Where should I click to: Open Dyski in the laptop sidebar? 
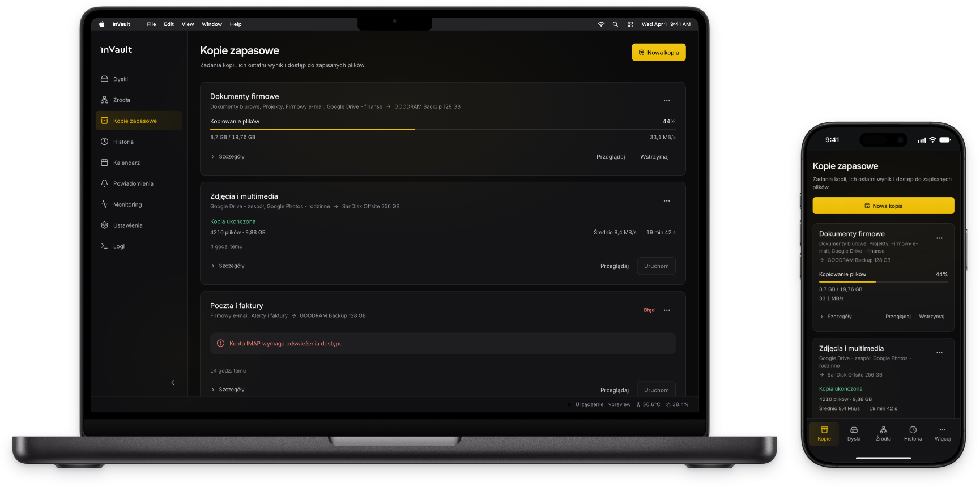tap(139, 79)
